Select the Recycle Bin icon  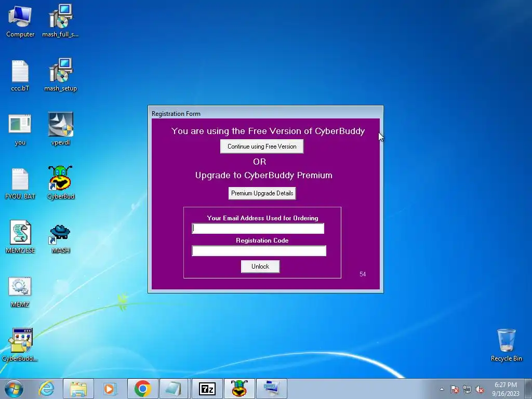pos(506,345)
